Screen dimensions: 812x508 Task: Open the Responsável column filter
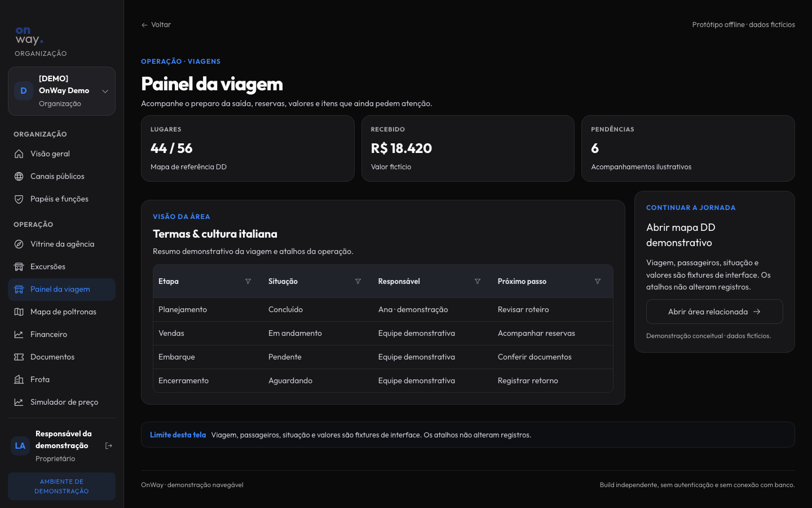tap(478, 281)
